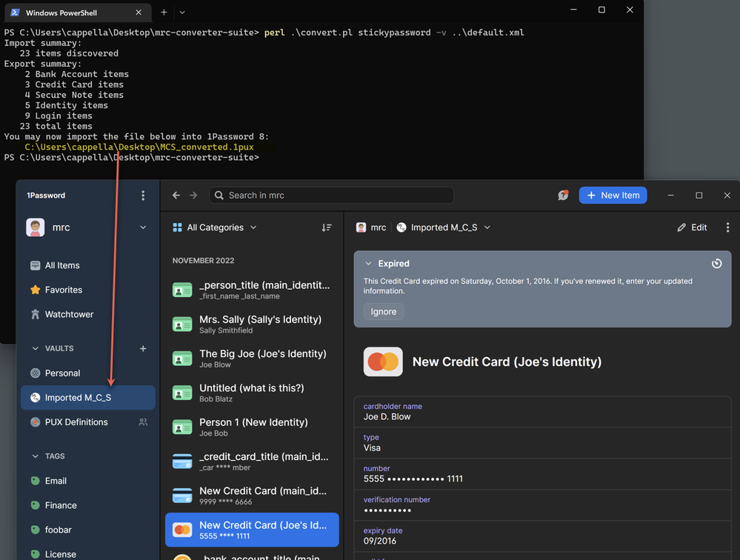Open the sort order icon in item list
Image resolution: width=740 pixels, height=560 pixels.
pos(327,227)
